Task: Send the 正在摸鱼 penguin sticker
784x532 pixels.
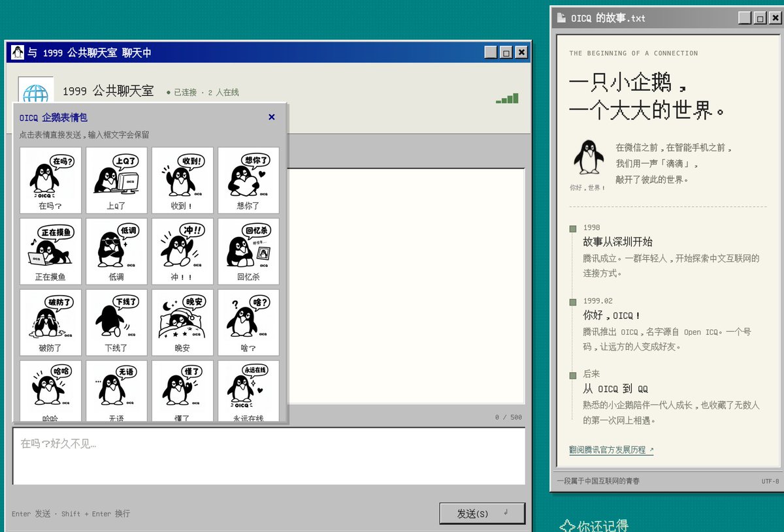Action: click(x=50, y=251)
